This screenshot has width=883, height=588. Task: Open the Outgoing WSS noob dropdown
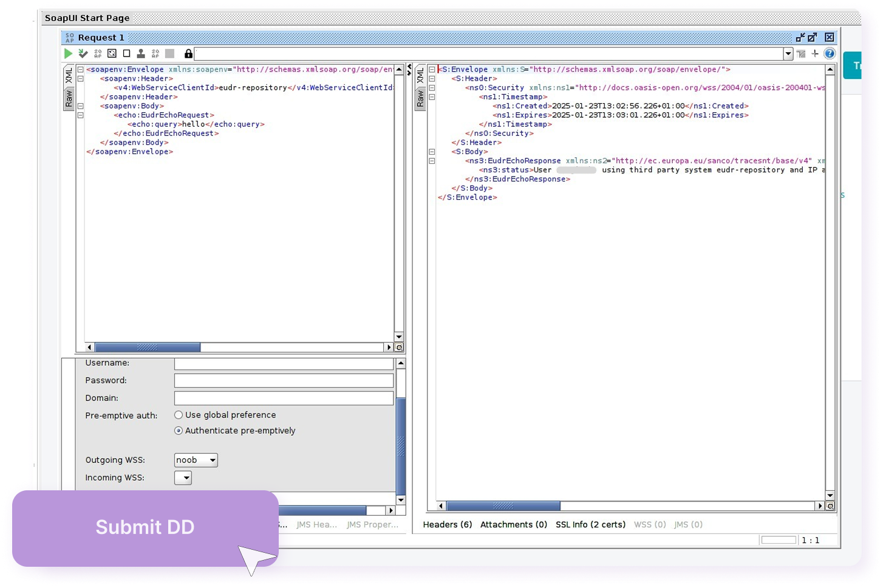196,460
